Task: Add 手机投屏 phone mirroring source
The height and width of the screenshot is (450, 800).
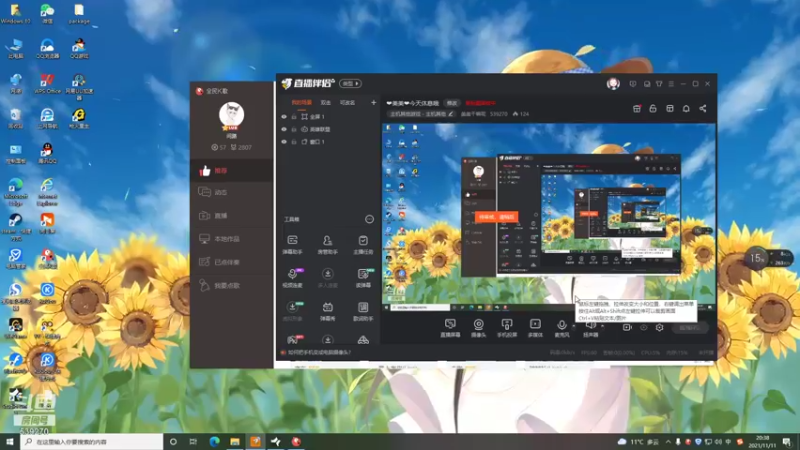Action: pyautogui.click(x=507, y=328)
